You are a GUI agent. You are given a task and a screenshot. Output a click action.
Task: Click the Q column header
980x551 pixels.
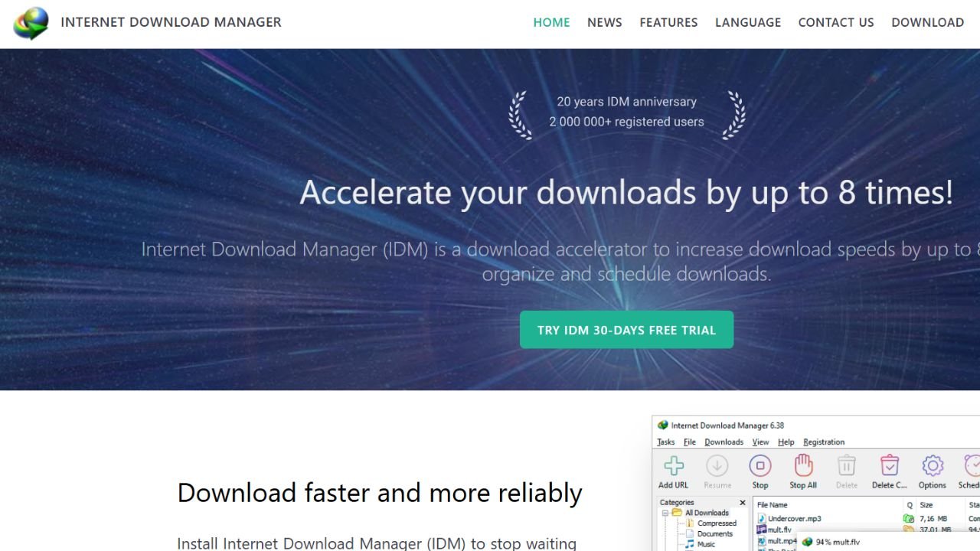(910, 505)
